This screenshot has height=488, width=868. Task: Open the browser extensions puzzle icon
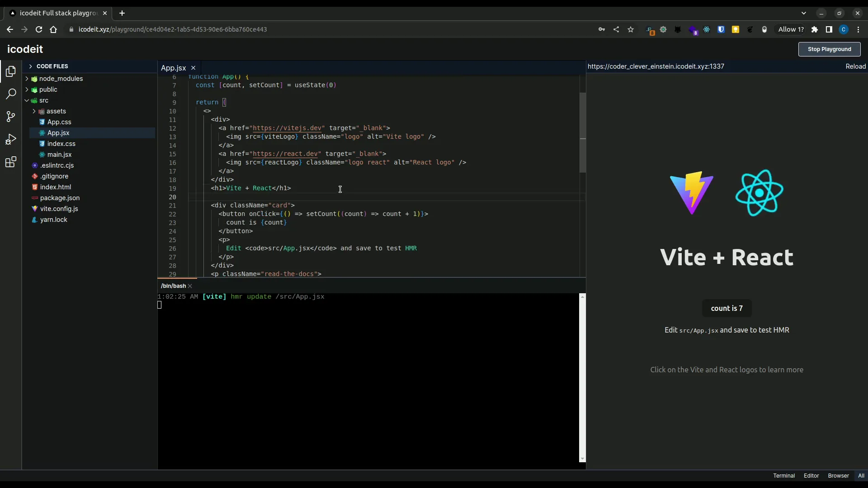pos(815,29)
